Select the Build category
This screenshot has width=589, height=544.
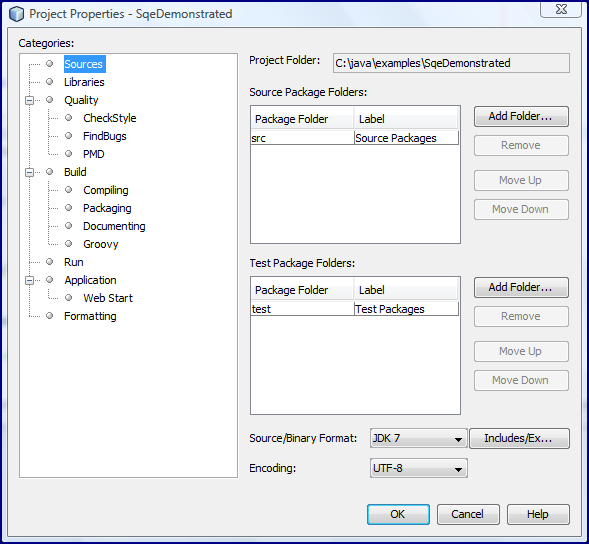(75, 172)
